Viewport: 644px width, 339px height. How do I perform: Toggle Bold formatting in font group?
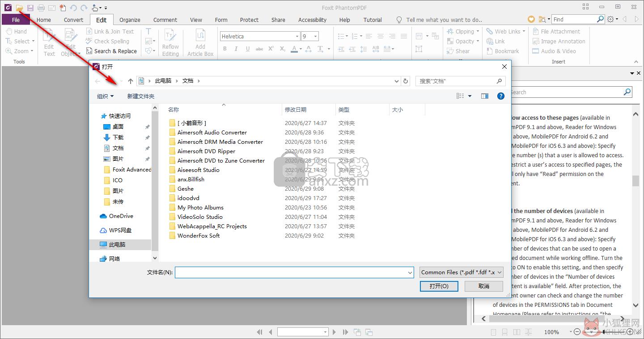[x=224, y=49]
